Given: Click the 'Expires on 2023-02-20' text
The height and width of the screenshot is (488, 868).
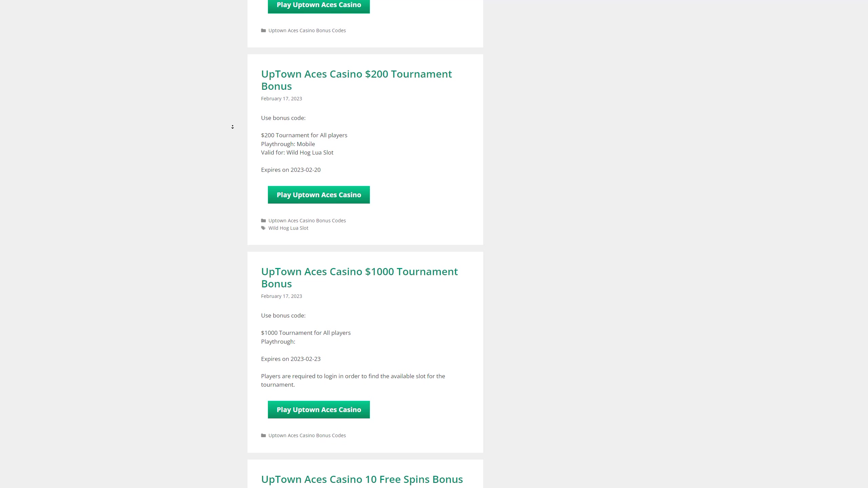Looking at the screenshot, I should pos(291,170).
